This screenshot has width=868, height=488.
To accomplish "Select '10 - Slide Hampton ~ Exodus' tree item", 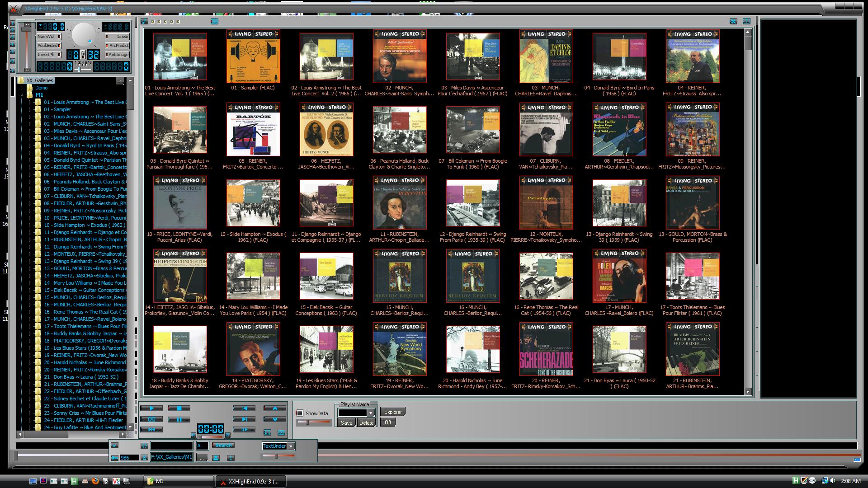I will [85, 225].
